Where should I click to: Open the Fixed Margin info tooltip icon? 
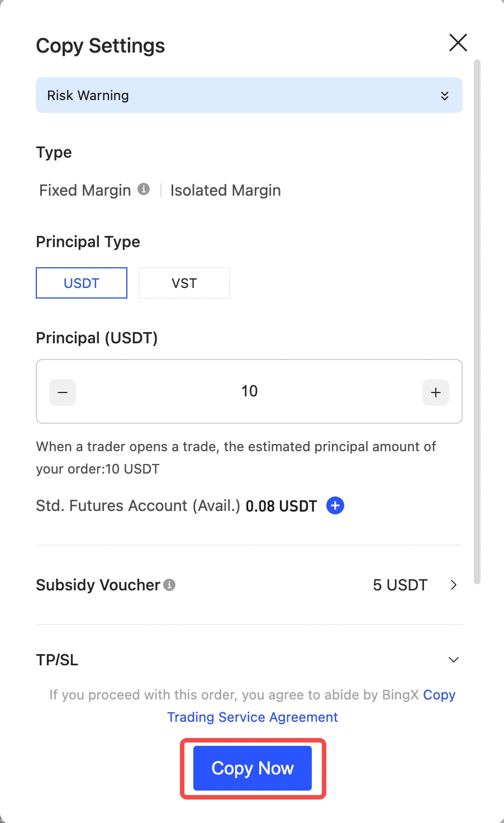144,190
